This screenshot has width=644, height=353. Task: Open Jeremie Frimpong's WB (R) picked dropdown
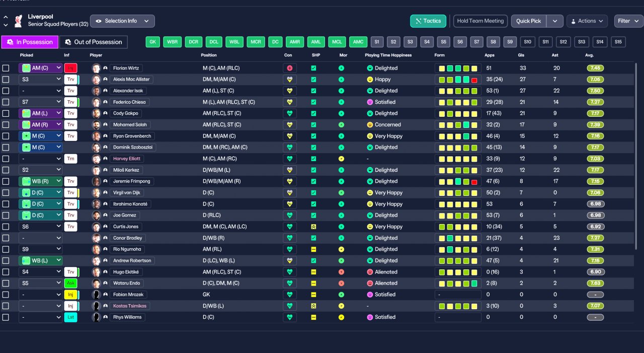[x=41, y=181]
